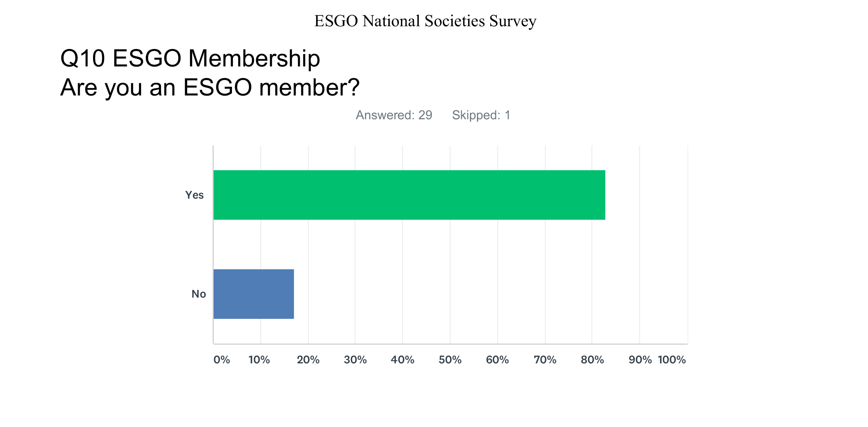This screenshot has width=868, height=427.
Task: Click the green Yes bar
Action: click(409, 195)
